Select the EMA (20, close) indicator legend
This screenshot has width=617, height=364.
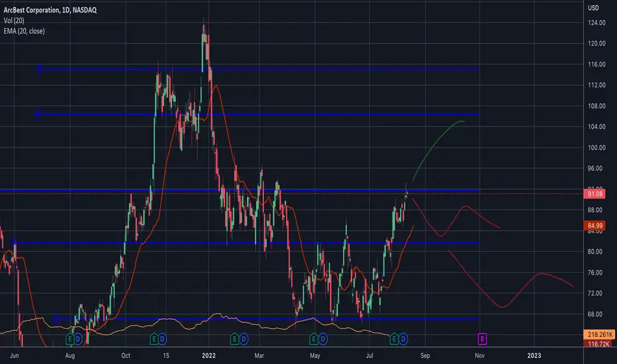click(24, 31)
